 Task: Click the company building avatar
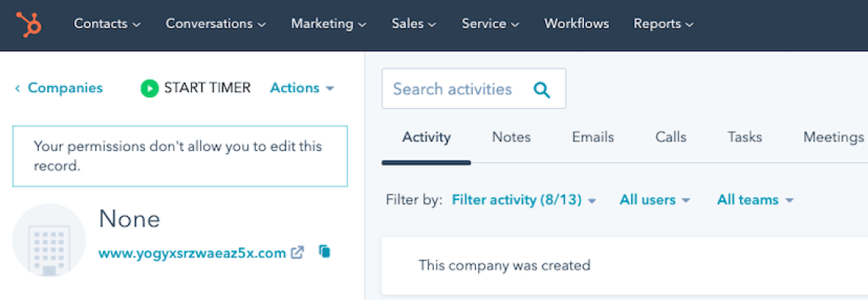[49, 240]
